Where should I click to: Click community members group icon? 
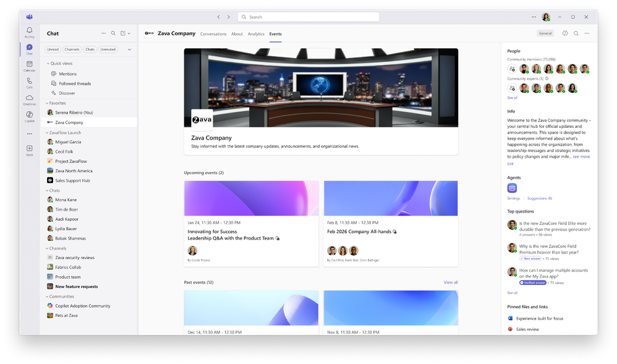point(512,69)
